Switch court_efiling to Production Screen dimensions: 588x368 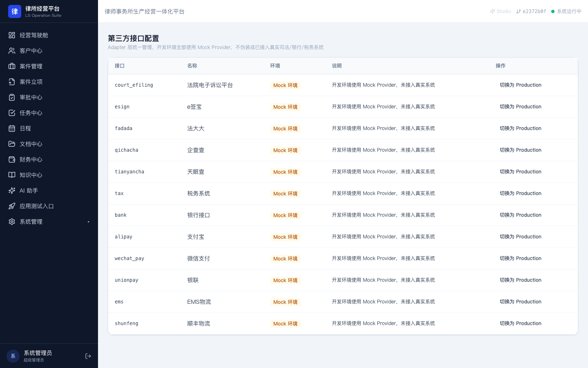[x=521, y=85]
